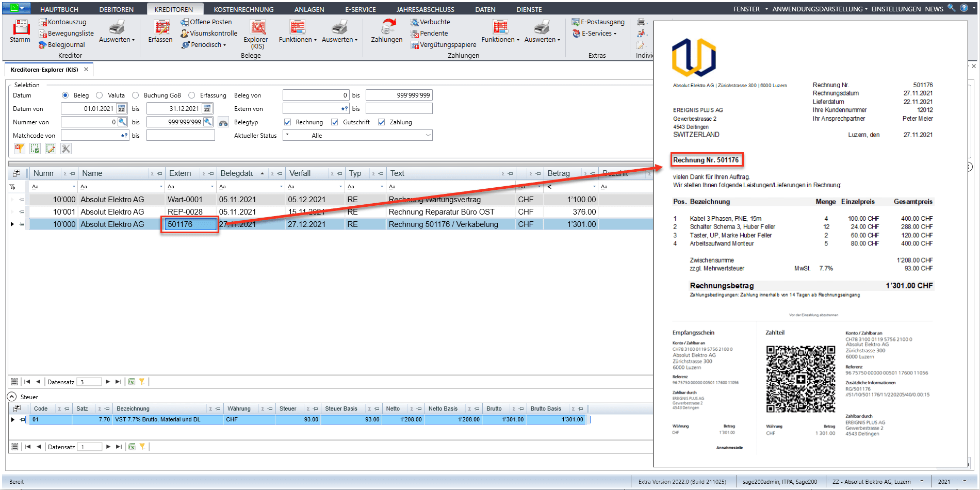This screenshot has height=490, width=980.
Task: Open Pendente payments
Action: click(x=429, y=34)
